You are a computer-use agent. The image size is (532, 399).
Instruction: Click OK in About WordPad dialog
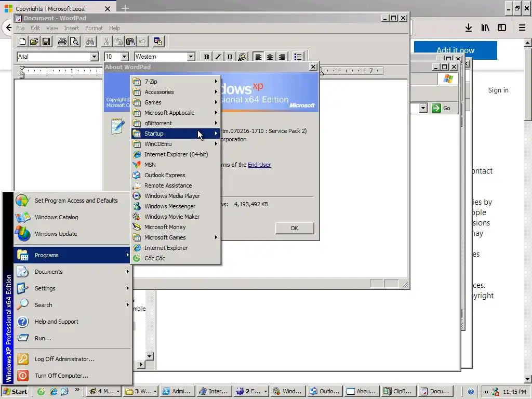[295, 228]
